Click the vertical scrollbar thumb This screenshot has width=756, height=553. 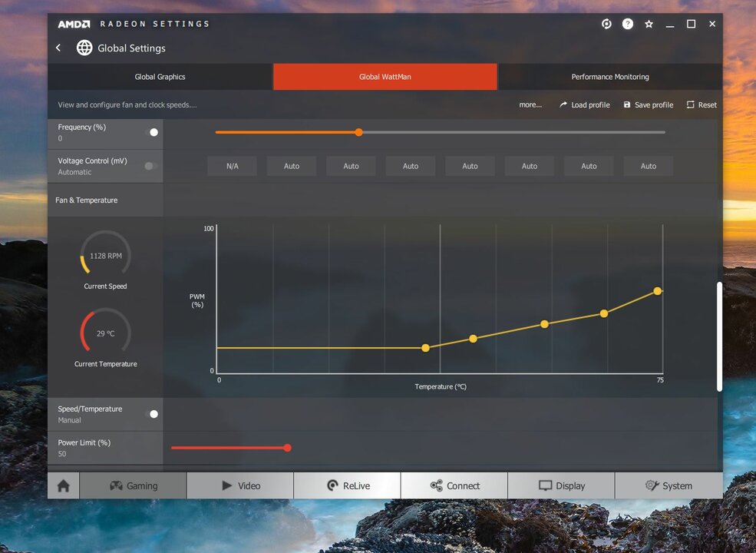(x=719, y=336)
